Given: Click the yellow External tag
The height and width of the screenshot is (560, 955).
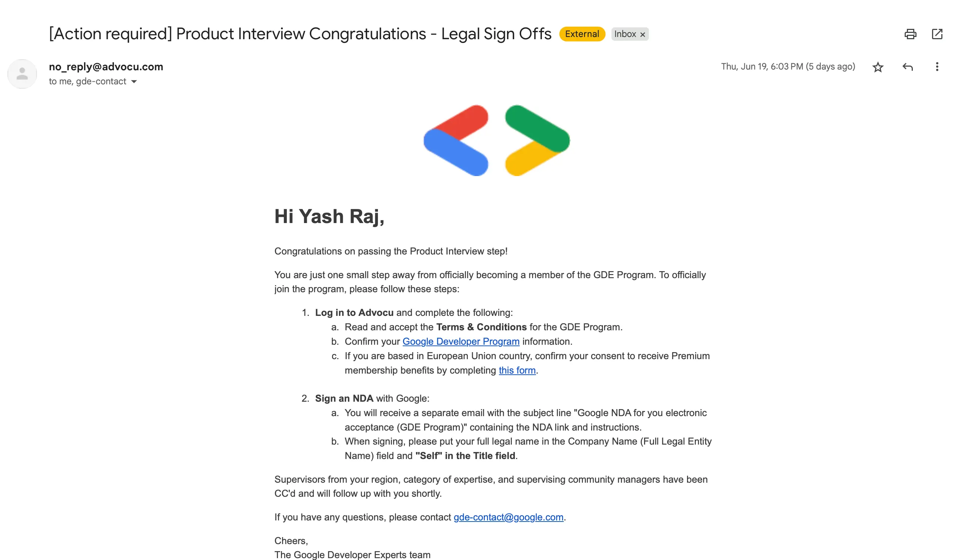Looking at the screenshot, I should (x=582, y=34).
